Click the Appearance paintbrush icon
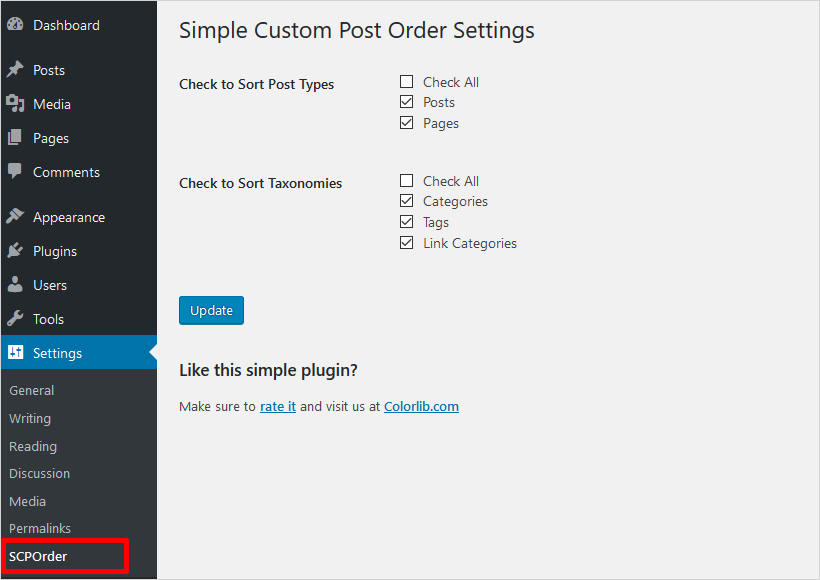 [15, 217]
